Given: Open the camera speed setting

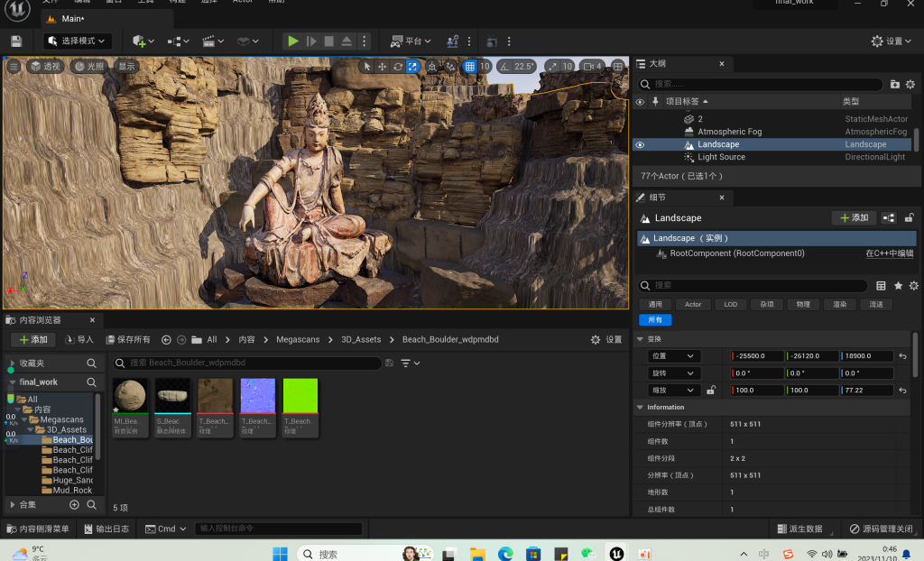Looking at the screenshot, I should pos(592,67).
